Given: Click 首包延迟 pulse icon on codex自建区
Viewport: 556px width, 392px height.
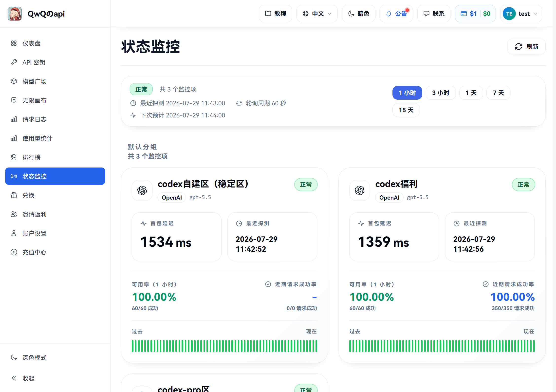Looking at the screenshot, I should pyautogui.click(x=144, y=224).
